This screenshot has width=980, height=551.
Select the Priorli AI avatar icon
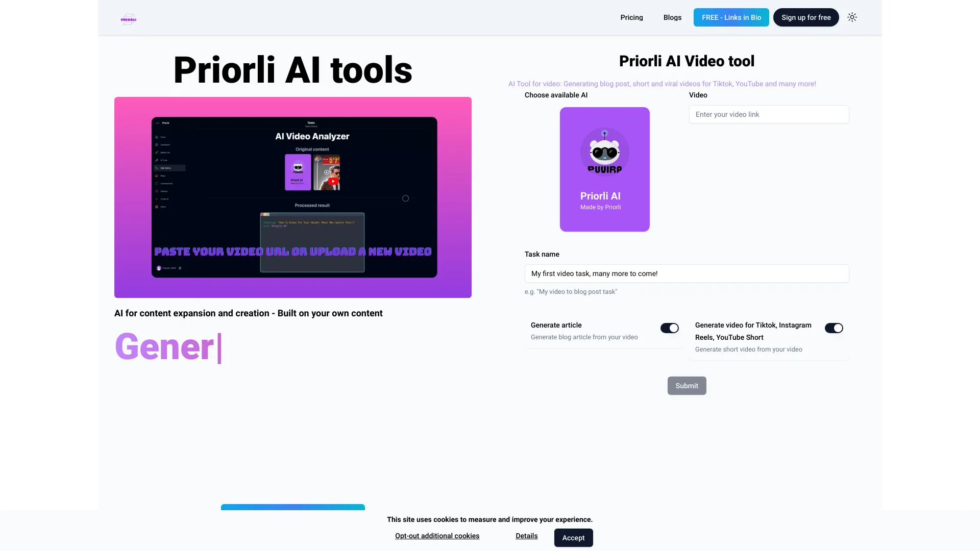point(604,152)
